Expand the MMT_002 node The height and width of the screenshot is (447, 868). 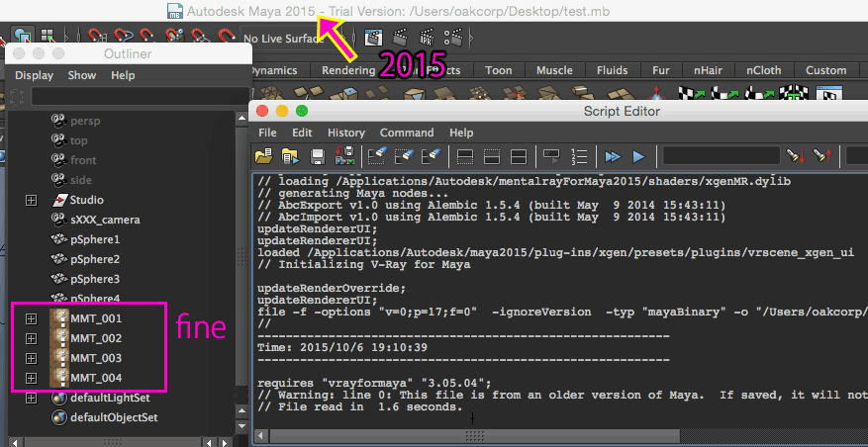point(31,338)
